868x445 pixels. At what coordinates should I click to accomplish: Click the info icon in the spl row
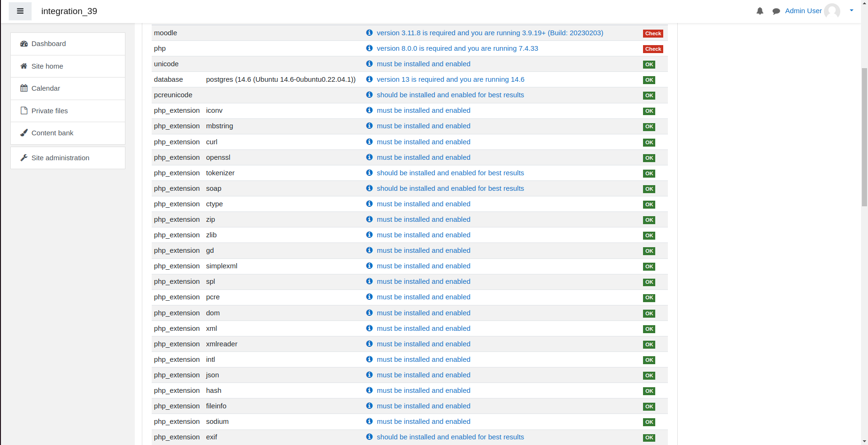pyautogui.click(x=369, y=281)
